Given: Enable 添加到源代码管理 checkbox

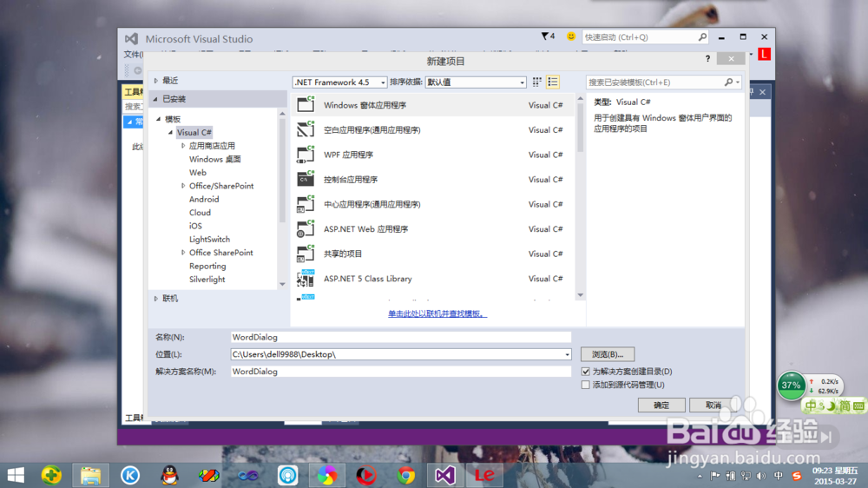Looking at the screenshot, I should pyautogui.click(x=586, y=385).
